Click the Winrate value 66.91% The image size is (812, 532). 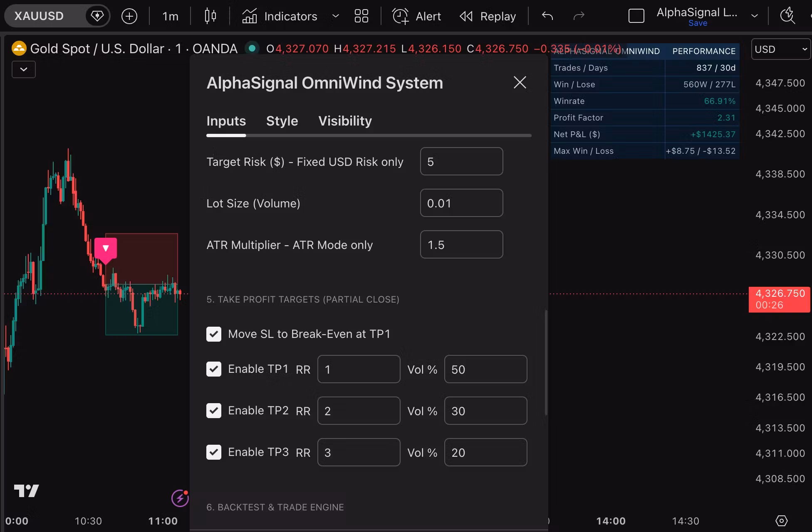720,101
